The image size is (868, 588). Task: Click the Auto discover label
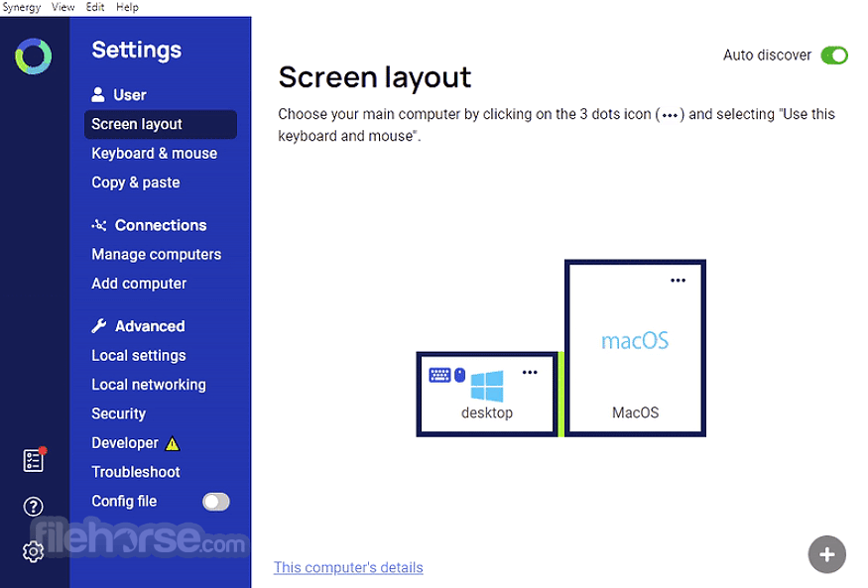(767, 56)
